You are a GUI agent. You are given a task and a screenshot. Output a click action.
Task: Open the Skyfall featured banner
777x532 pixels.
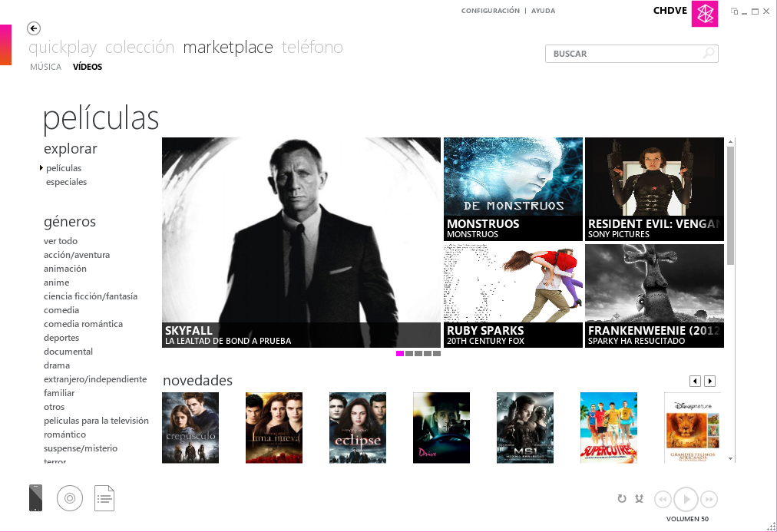click(x=301, y=243)
